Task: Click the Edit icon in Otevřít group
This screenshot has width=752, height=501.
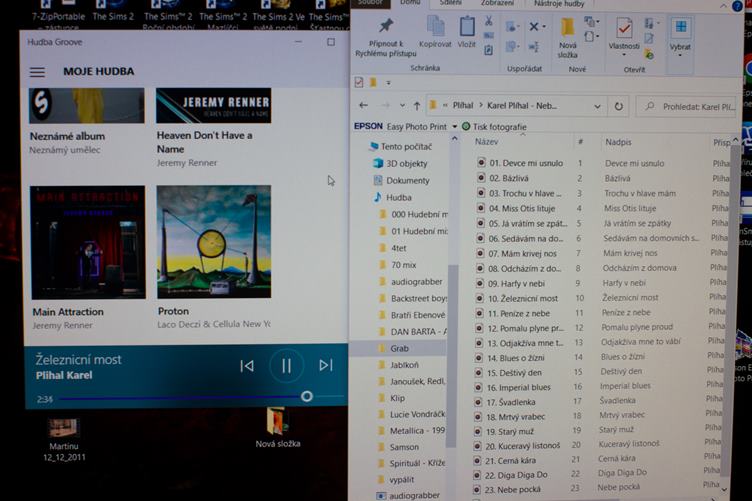Action: (649, 39)
